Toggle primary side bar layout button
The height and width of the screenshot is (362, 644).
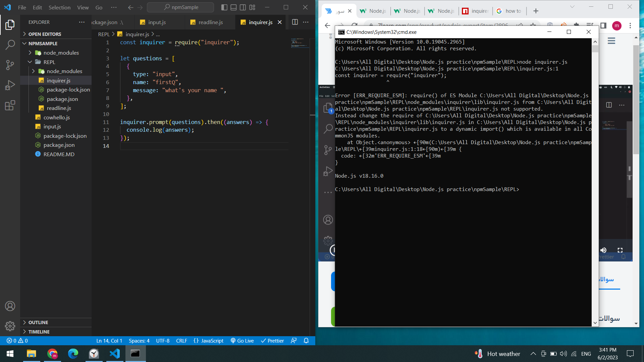click(x=224, y=7)
